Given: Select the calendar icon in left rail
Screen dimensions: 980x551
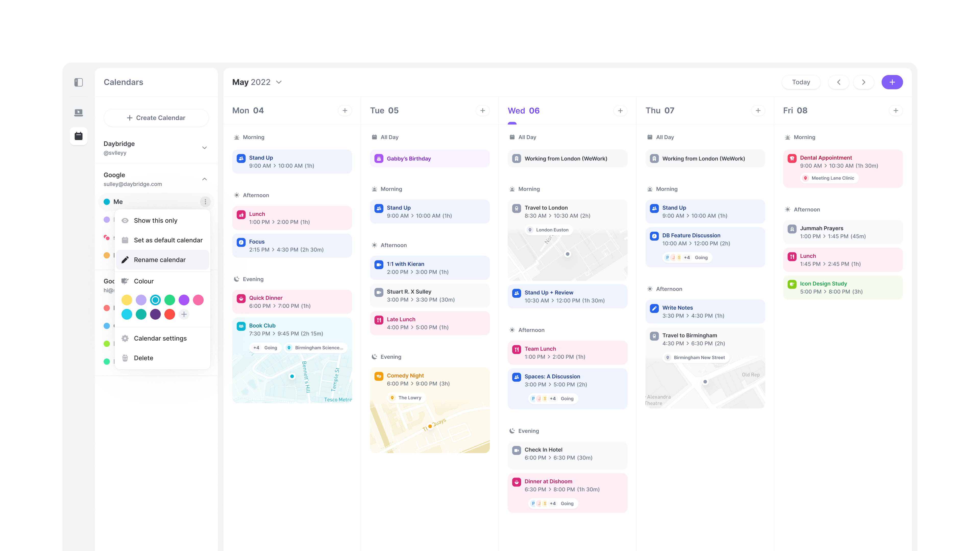Looking at the screenshot, I should tap(78, 136).
